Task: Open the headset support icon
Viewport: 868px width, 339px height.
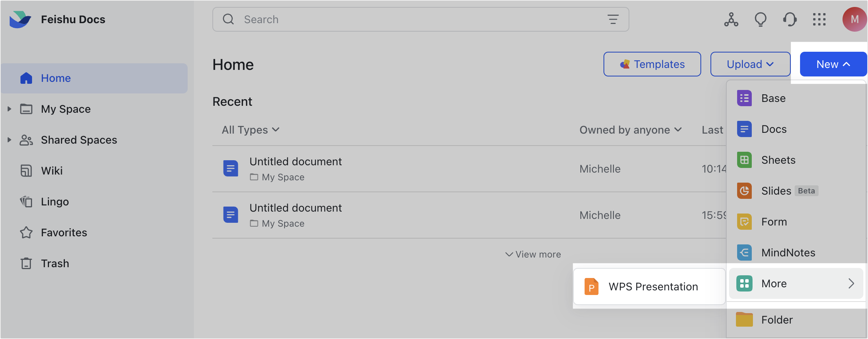Action: (x=790, y=19)
